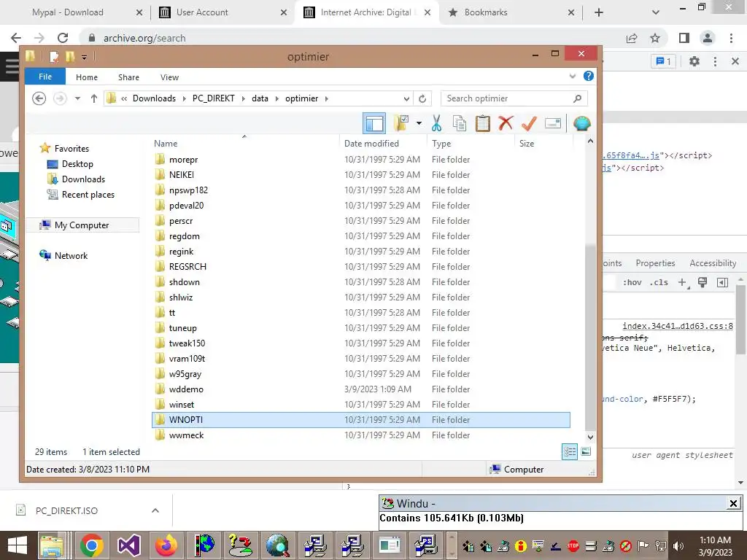This screenshot has width=747, height=560.
Task: Click the file list vertical scrollbar thumb
Action: (590, 337)
